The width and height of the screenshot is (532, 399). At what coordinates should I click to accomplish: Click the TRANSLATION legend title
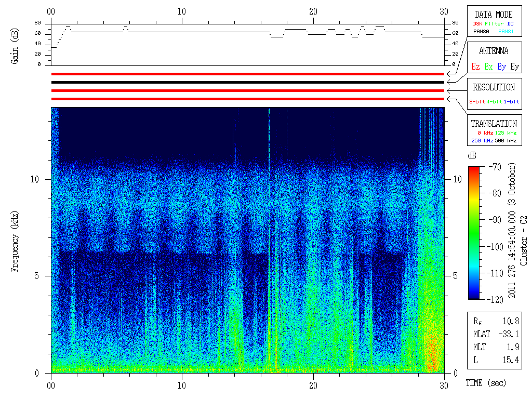click(x=494, y=124)
